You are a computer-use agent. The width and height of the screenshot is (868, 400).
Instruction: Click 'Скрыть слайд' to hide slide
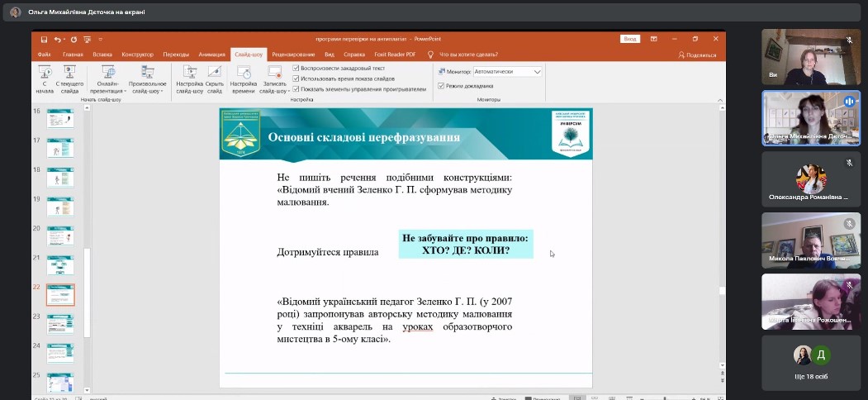coord(215,79)
